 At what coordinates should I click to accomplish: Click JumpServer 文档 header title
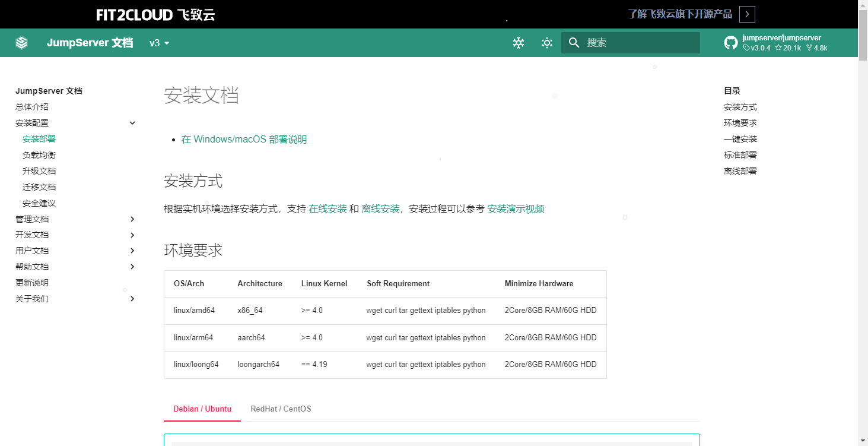point(90,43)
